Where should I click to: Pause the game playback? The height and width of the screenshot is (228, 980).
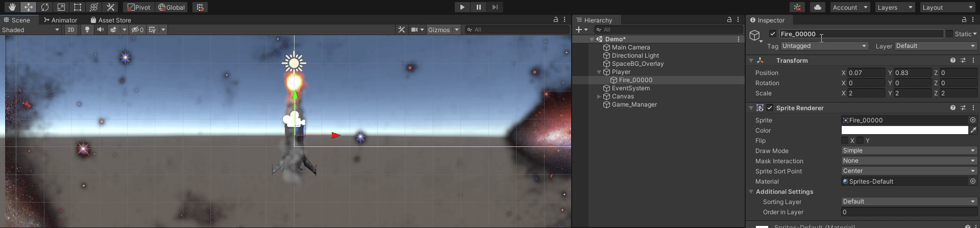478,7
